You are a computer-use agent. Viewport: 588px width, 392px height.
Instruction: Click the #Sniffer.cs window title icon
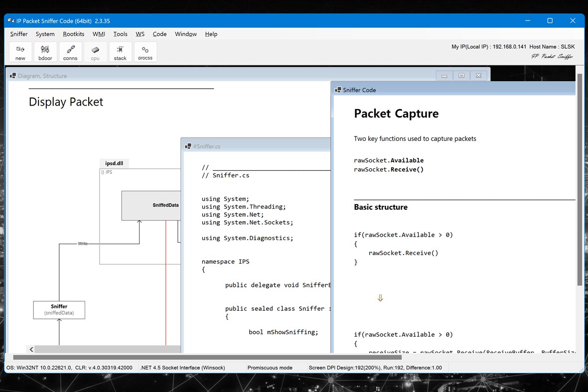[x=187, y=146]
